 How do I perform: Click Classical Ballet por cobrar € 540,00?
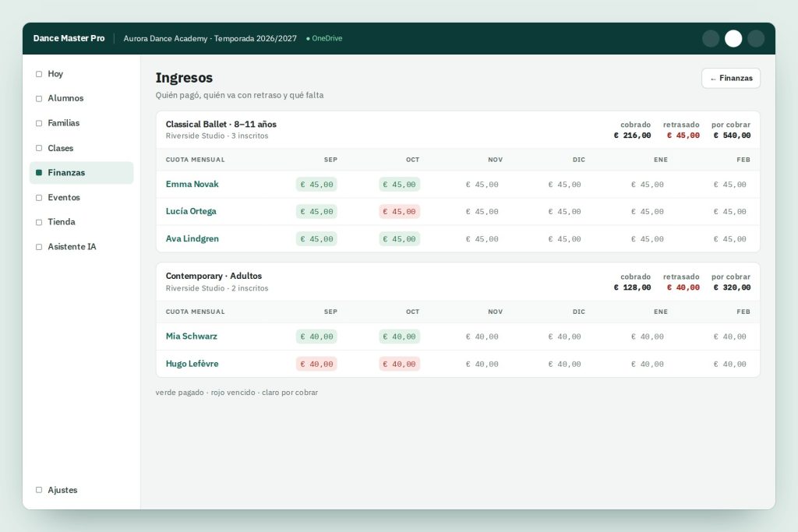click(732, 136)
